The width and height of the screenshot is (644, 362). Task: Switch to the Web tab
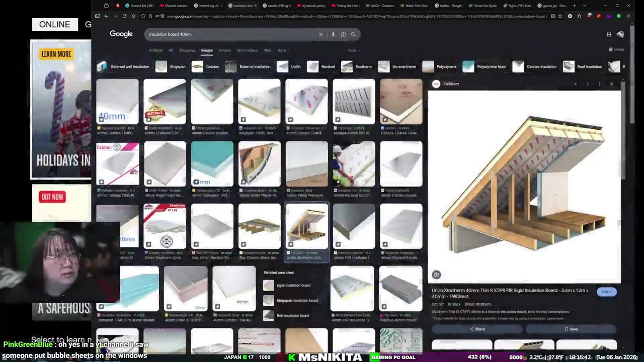(x=268, y=50)
